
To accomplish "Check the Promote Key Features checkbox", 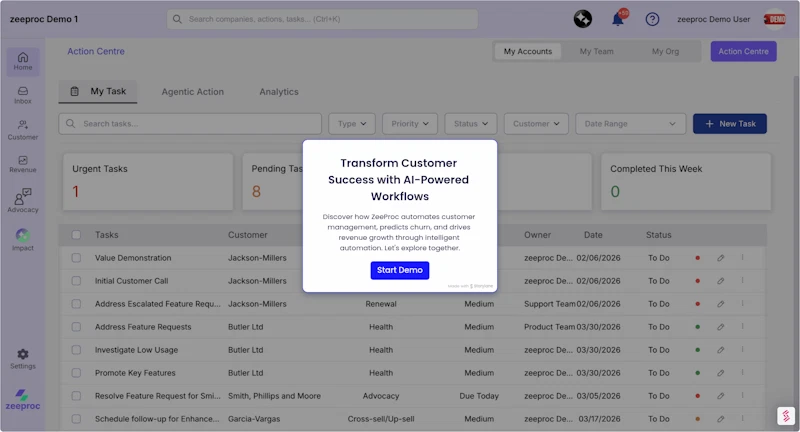I will pos(76,373).
